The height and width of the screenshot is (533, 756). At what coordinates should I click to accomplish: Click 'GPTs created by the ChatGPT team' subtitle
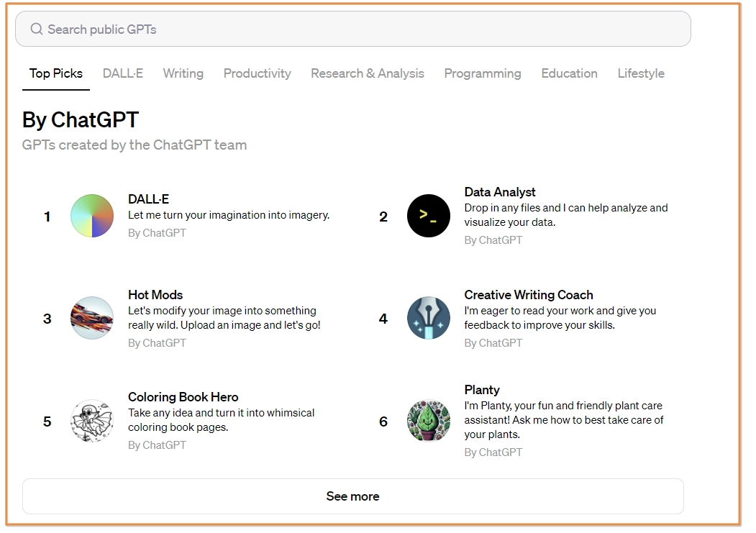point(135,145)
